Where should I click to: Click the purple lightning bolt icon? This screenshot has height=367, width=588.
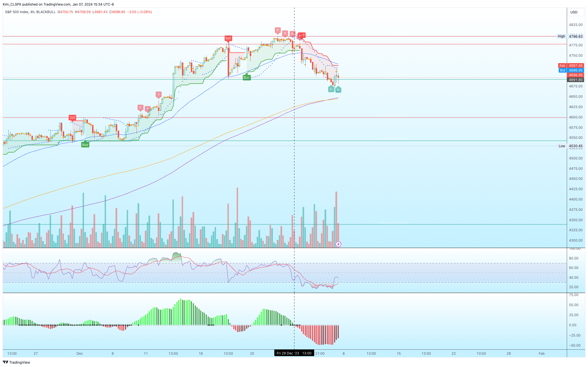(338, 244)
